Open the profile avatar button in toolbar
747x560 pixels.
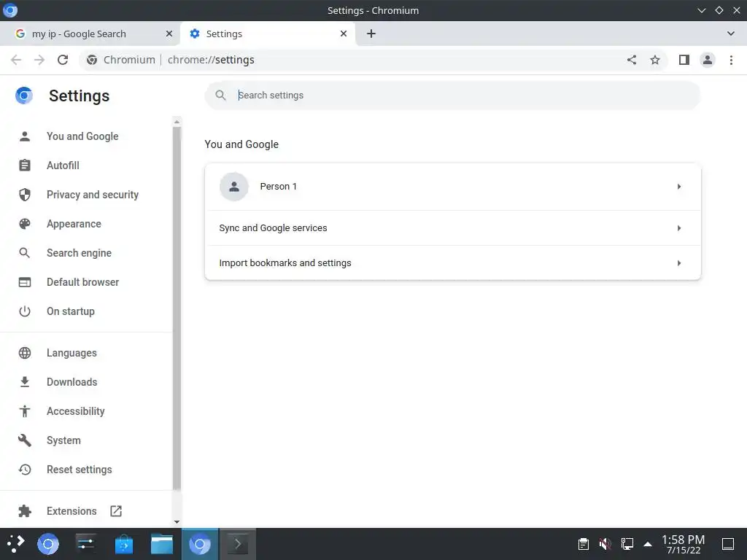coord(708,60)
